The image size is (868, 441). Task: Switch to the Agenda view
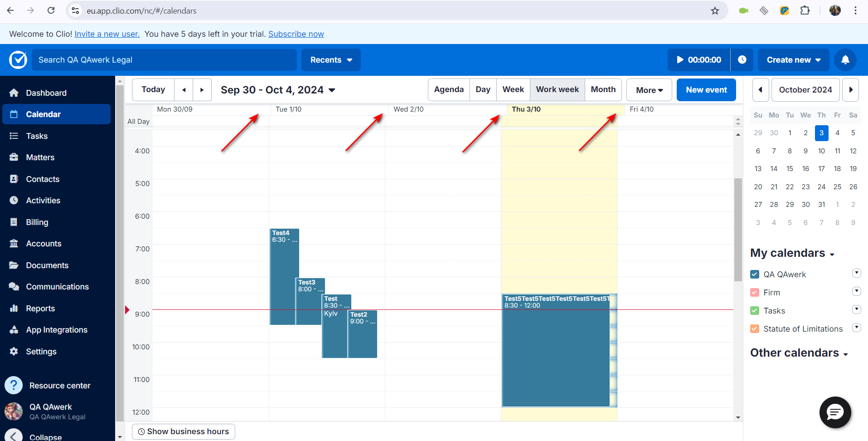pos(449,90)
